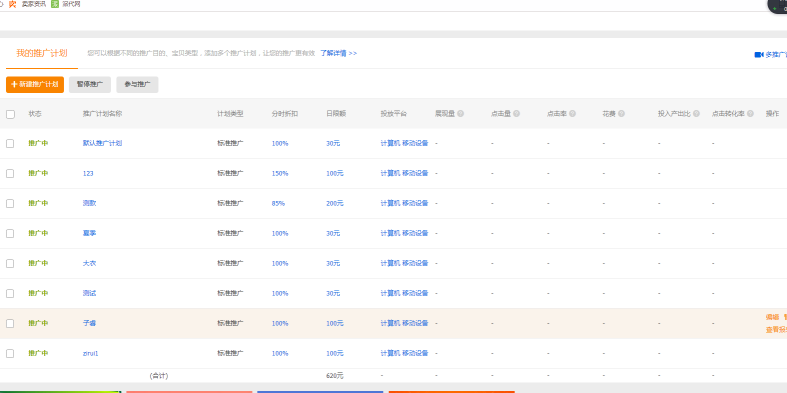Click the help icon beside 展现量

point(460,114)
